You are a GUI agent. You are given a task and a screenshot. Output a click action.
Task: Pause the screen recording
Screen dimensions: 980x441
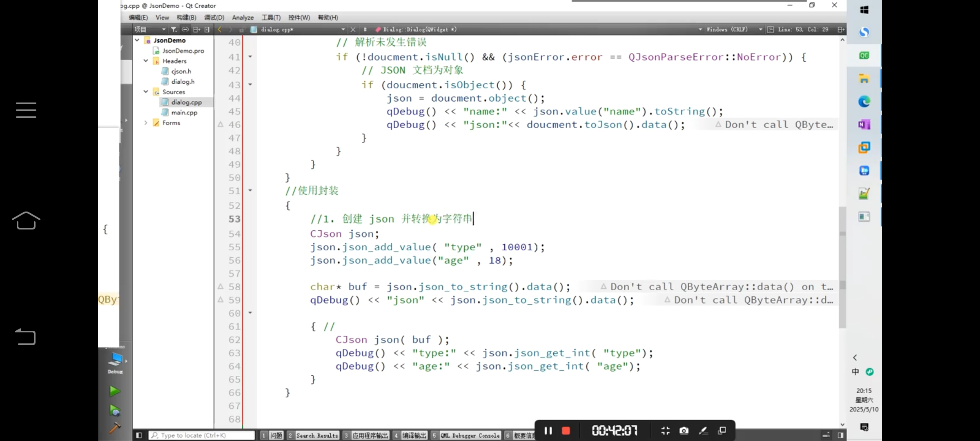548,431
